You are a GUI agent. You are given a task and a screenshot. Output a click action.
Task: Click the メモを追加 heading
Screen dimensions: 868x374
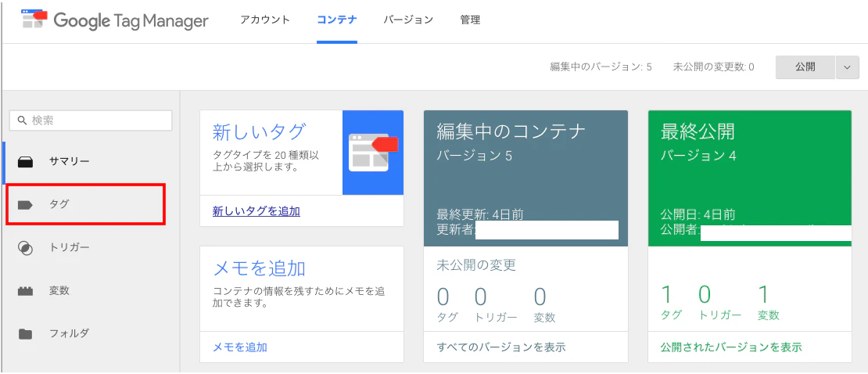tap(259, 268)
